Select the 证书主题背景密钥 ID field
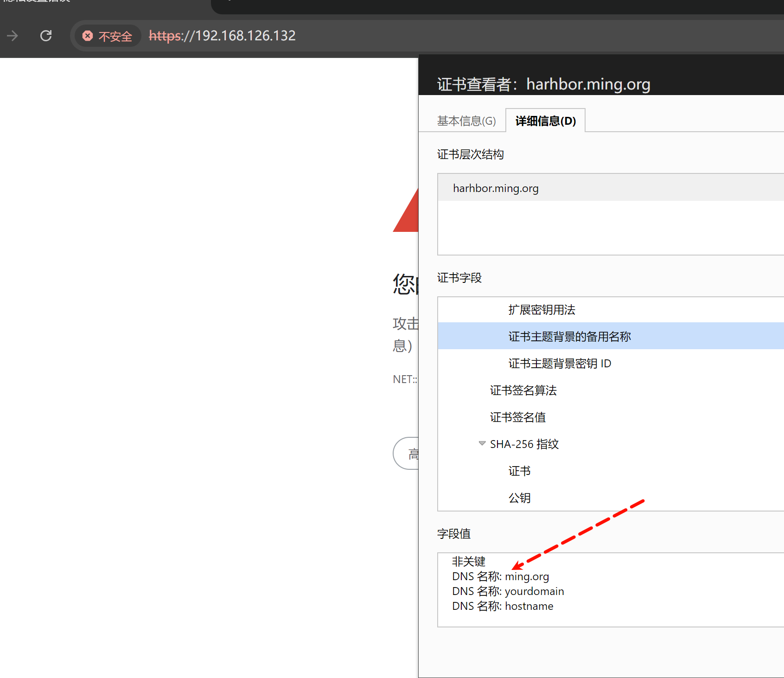784x678 pixels. (560, 364)
